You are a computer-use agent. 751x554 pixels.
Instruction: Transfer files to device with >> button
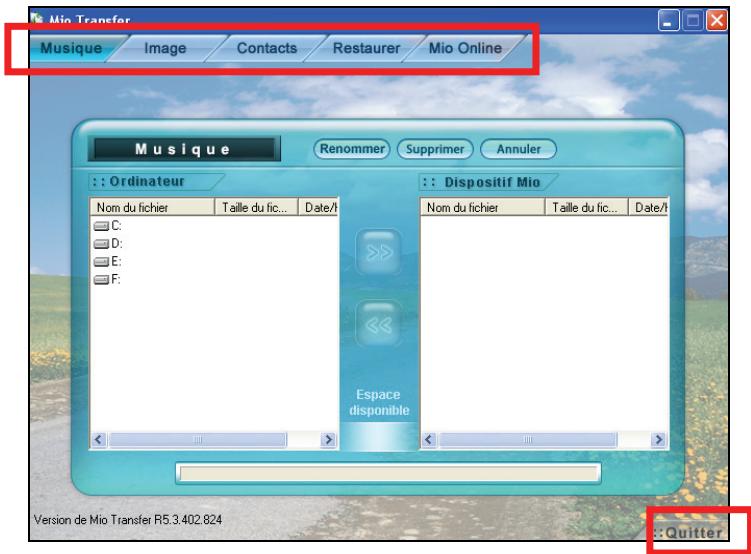click(379, 252)
